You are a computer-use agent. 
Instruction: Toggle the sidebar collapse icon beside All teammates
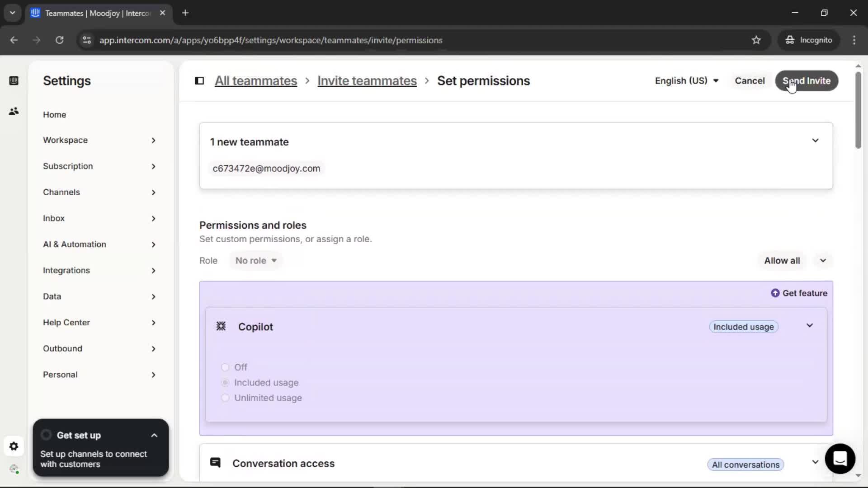[x=199, y=81]
